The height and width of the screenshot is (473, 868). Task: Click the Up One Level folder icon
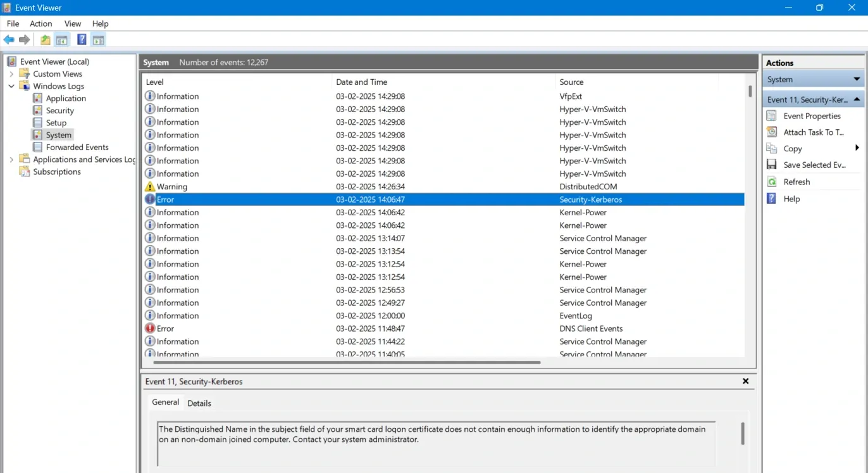coord(46,40)
